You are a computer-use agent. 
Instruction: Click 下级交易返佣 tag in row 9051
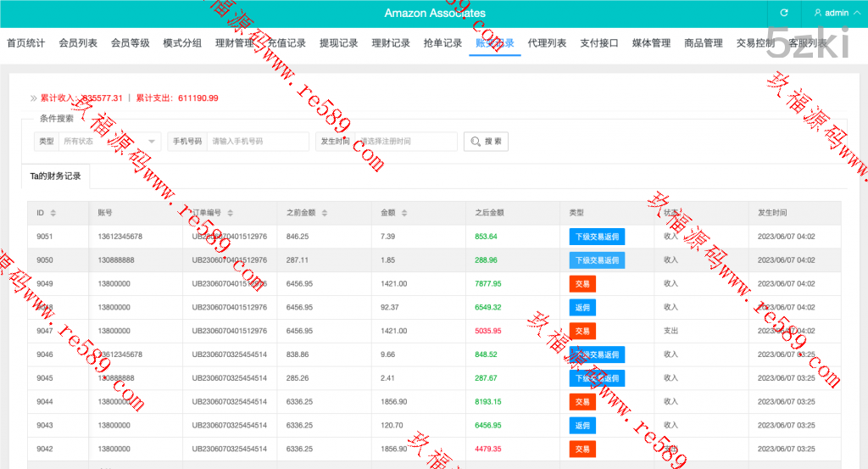coord(597,237)
